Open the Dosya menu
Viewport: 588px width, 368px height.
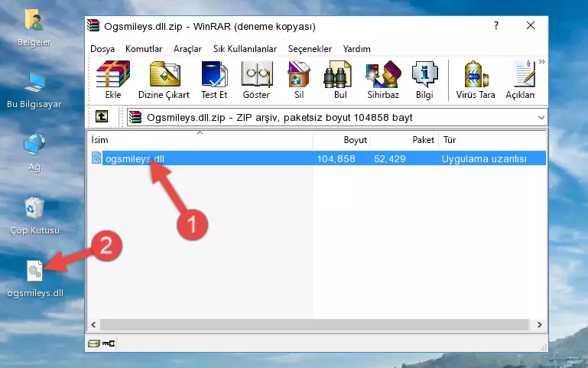[102, 49]
